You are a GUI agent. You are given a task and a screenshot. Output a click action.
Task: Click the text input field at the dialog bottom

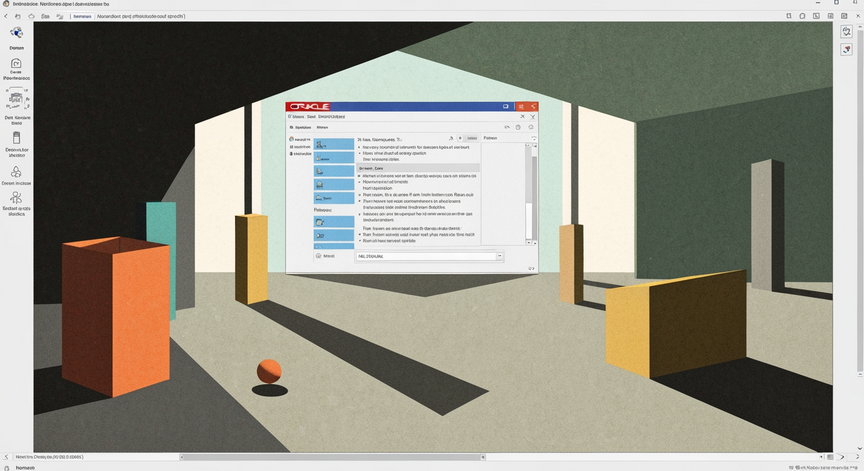click(x=426, y=256)
